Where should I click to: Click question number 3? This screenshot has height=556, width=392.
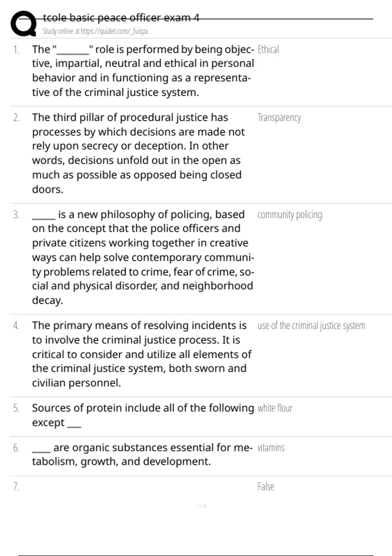click(x=16, y=215)
